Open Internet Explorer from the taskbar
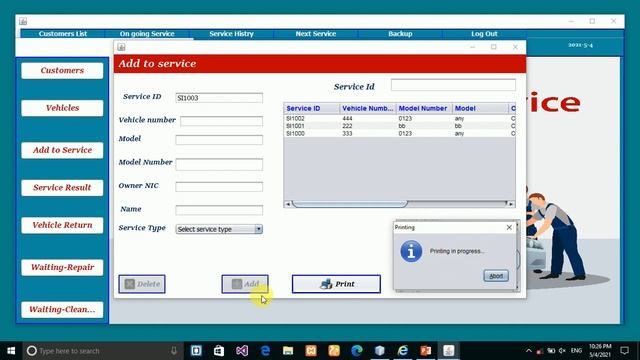Screen dimensions: 640x360 click(402, 351)
